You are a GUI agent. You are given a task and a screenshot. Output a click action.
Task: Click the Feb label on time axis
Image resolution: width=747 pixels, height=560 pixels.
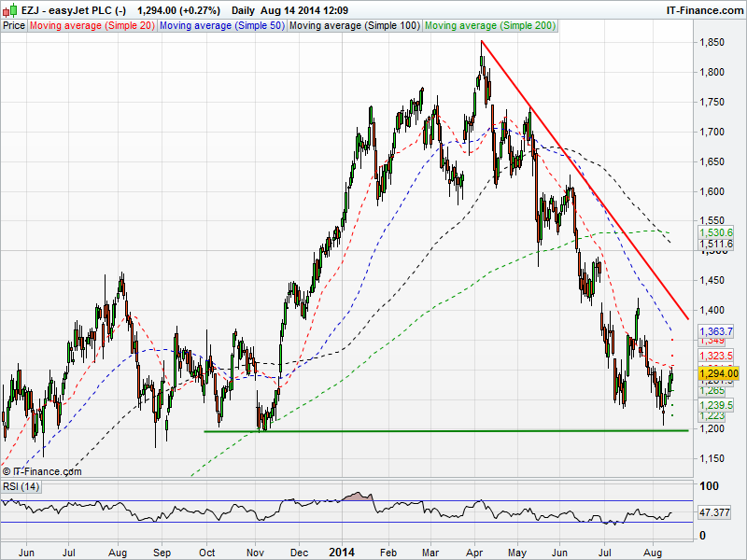pyautogui.click(x=388, y=553)
